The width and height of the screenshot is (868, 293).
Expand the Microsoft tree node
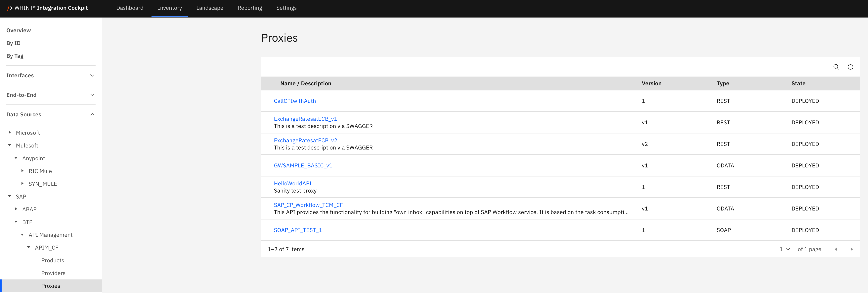click(10, 133)
